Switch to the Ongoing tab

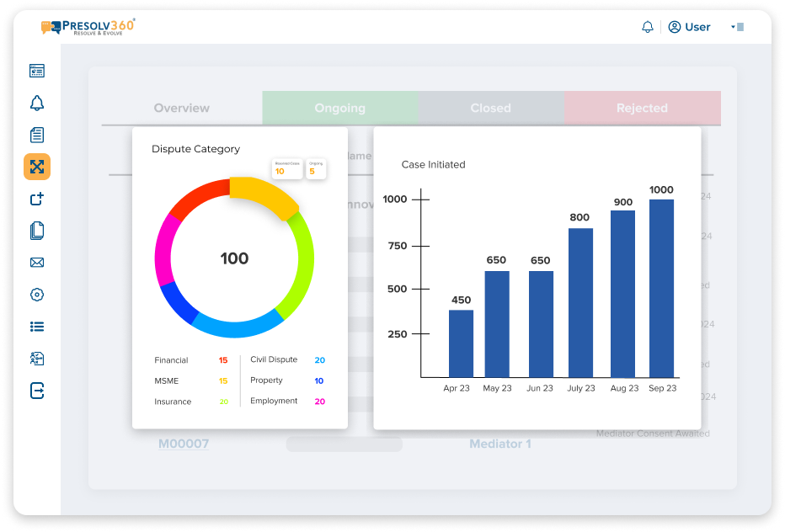pyautogui.click(x=339, y=108)
